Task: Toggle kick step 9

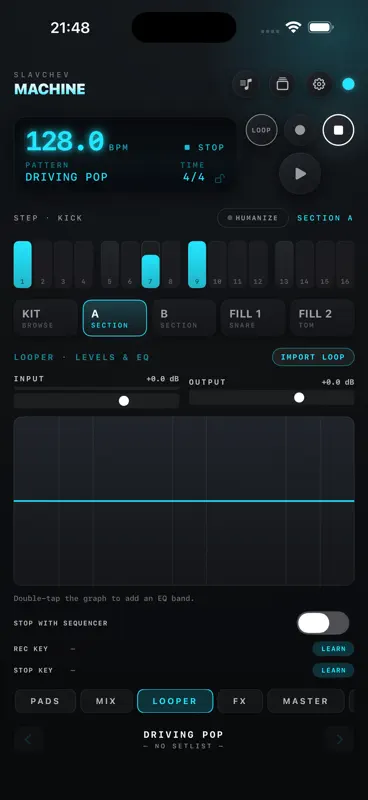Action: click(197, 264)
